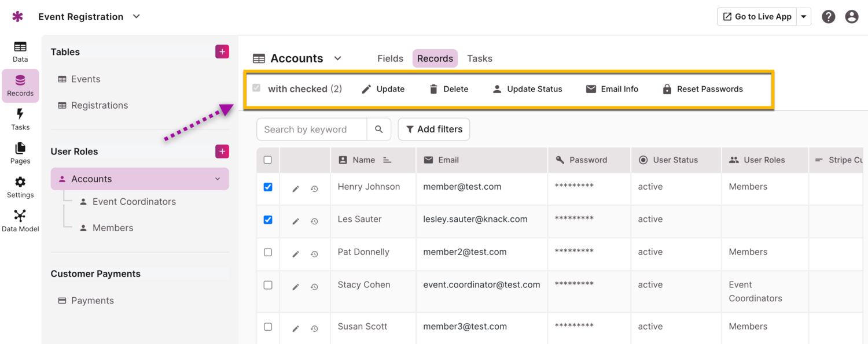Image resolution: width=868 pixels, height=344 pixels.
Task: Toggle the select-all checkbox in table header
Action: coord(268,160)
